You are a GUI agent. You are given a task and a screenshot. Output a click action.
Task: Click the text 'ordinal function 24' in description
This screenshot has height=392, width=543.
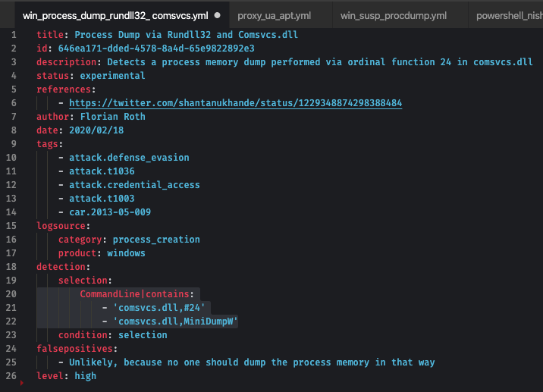[399, 62]
